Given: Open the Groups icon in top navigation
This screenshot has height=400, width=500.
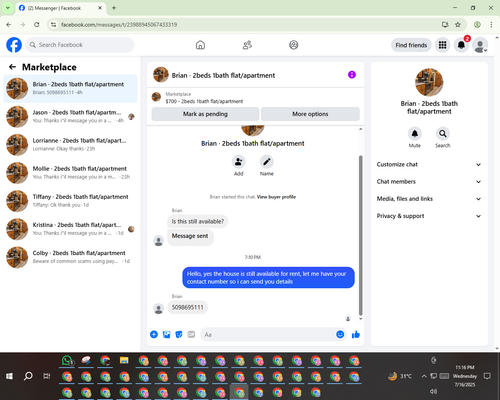Looking at the screenshot, I should (294, 45).
